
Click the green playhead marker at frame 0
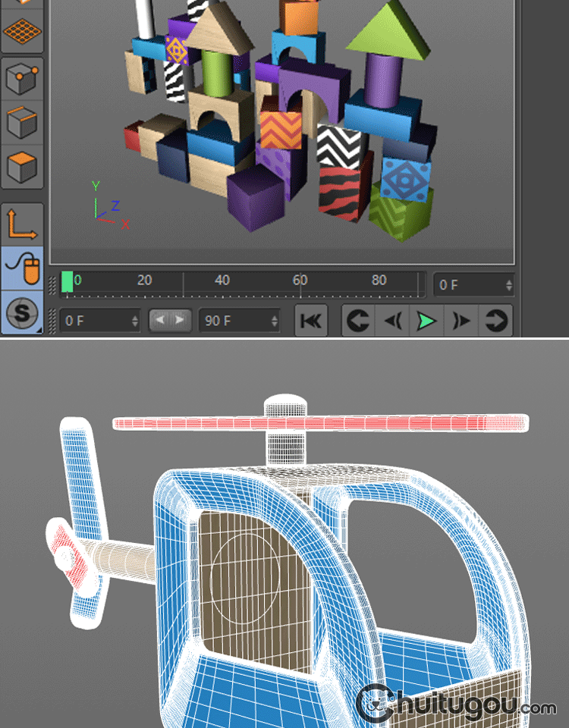67,281
